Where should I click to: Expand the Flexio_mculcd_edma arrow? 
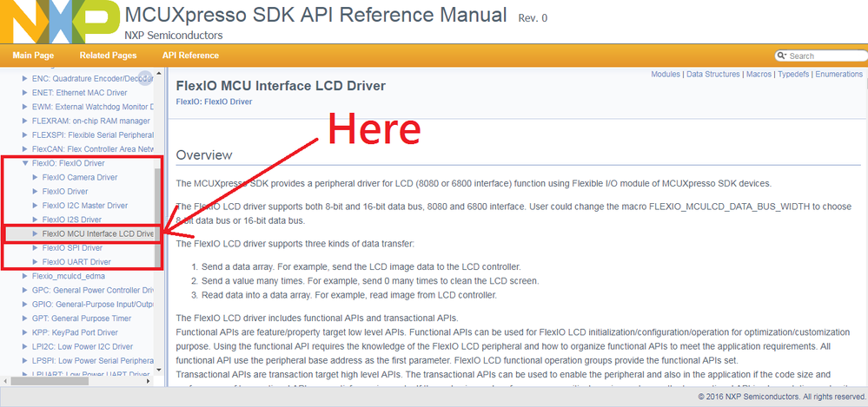[25, 275]
